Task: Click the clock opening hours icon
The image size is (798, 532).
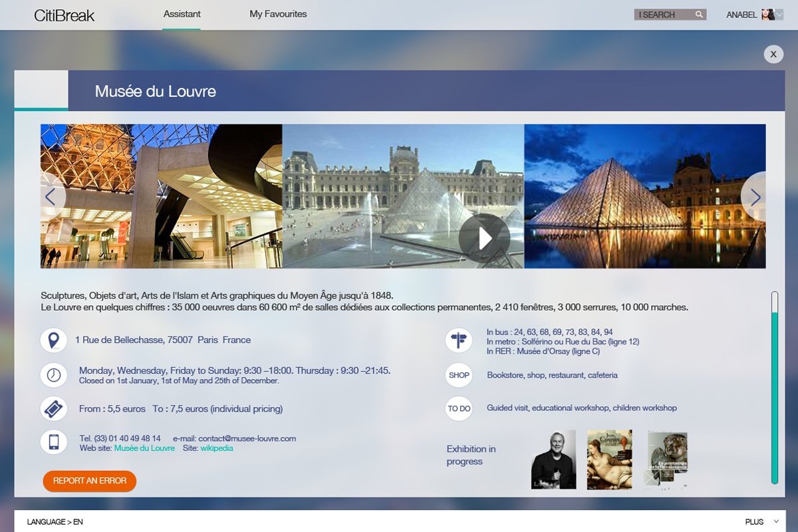Action: (53, 375)
